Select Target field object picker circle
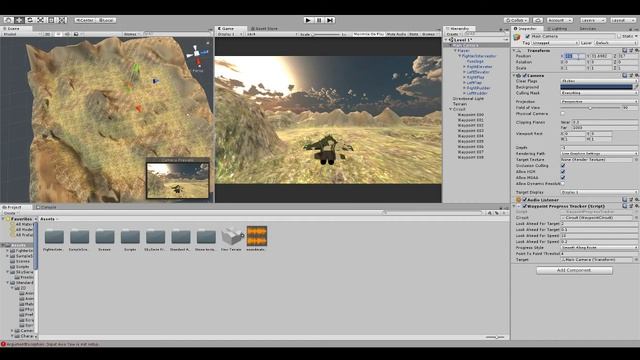Screen dimensions: 640x360 click(636, 260)
